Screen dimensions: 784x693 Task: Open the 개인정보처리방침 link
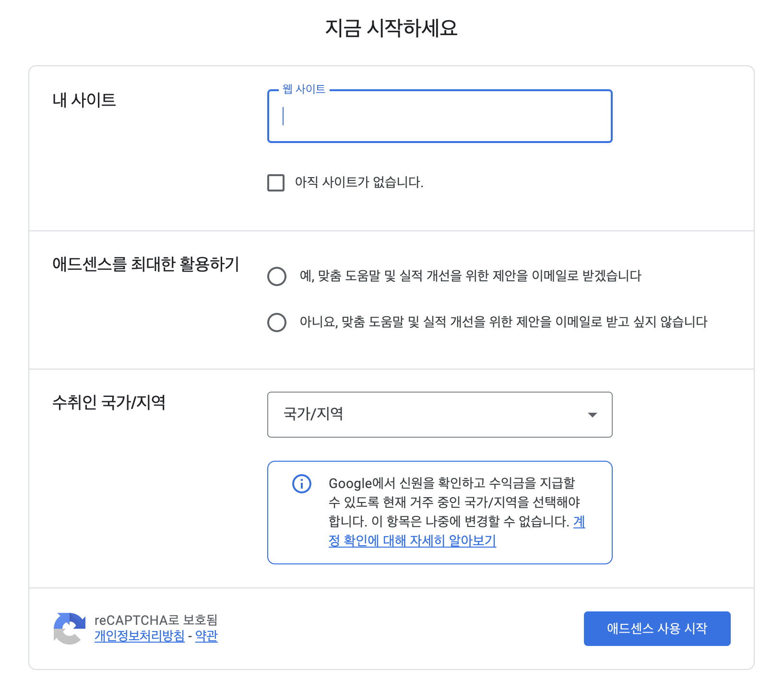tap(140, 636)
